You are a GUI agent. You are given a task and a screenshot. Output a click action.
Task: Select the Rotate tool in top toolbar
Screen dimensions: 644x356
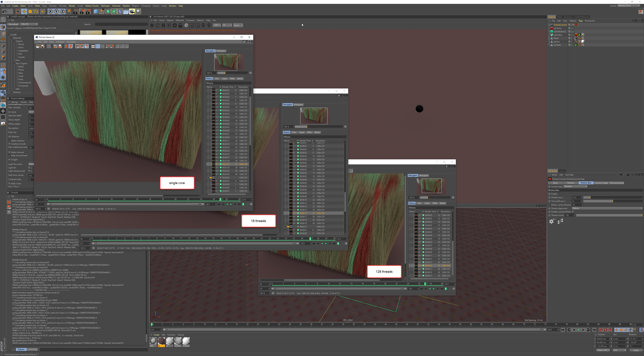(36, 12)
